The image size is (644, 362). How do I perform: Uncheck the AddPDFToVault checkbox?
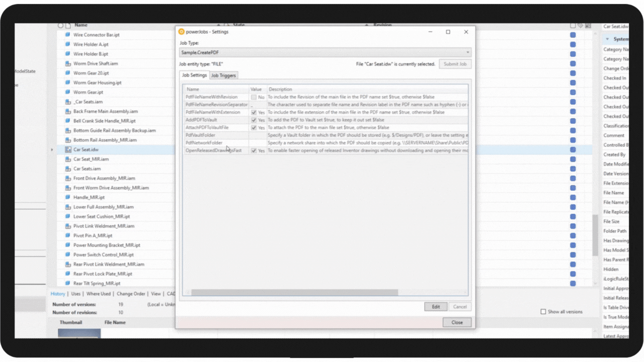[x=254, y=120]
